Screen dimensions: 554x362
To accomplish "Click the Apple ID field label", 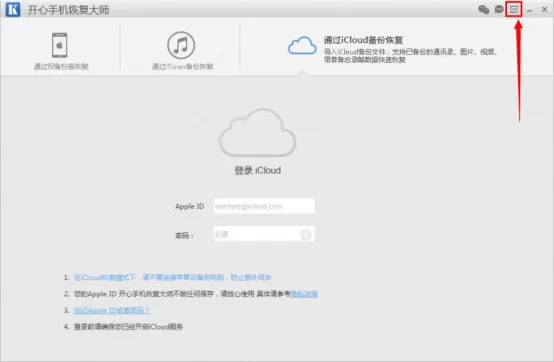I will [189, 206].
